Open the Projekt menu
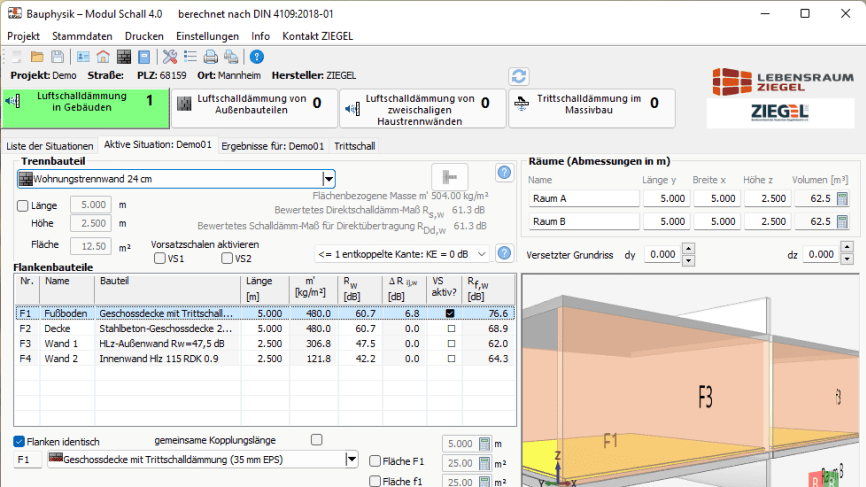Image resolution: width=866 pixels, height=487 pixels. 23,36
